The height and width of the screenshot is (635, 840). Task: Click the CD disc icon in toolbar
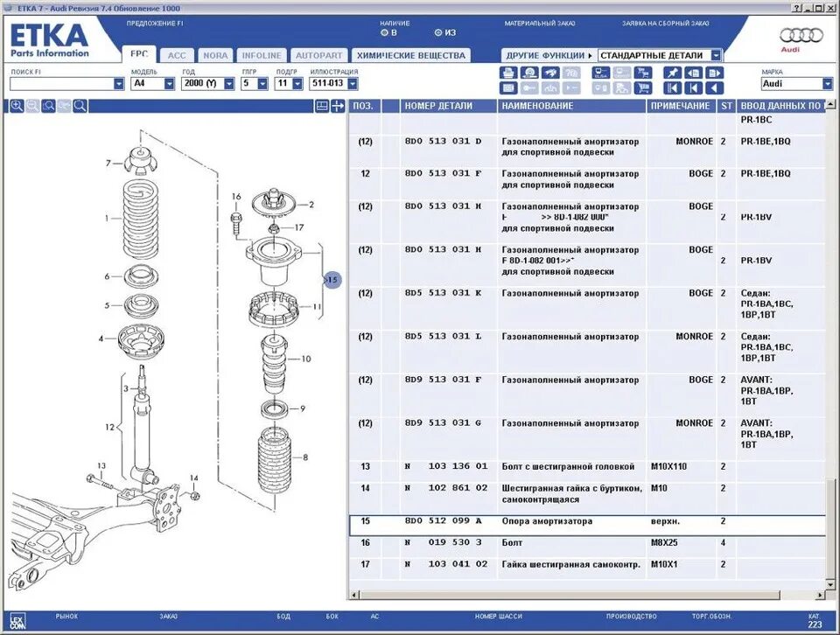pyautogui.click(x=529, y=73)
